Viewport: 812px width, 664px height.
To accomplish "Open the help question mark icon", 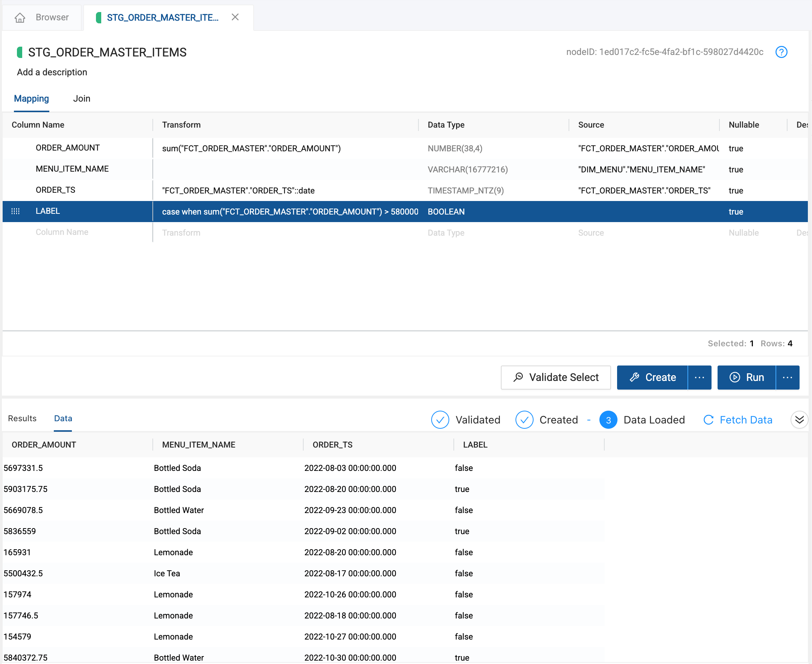I will 781,52.
